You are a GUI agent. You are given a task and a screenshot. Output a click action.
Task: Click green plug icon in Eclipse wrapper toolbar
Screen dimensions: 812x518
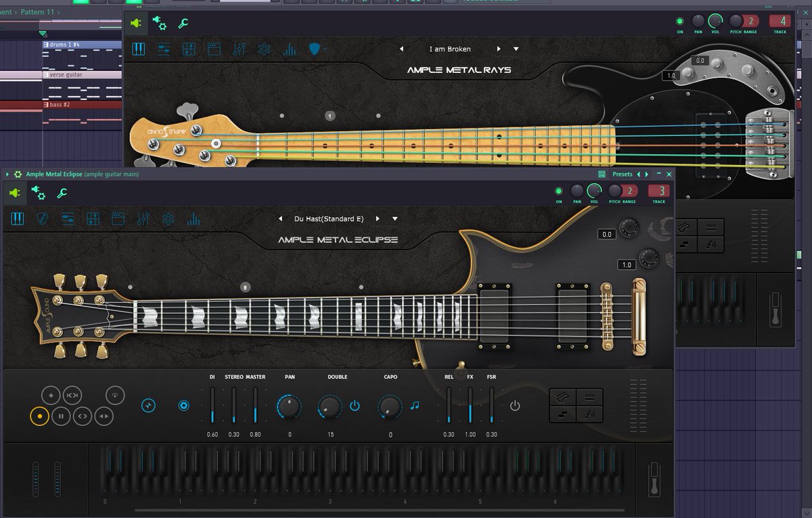pos(15,193)
